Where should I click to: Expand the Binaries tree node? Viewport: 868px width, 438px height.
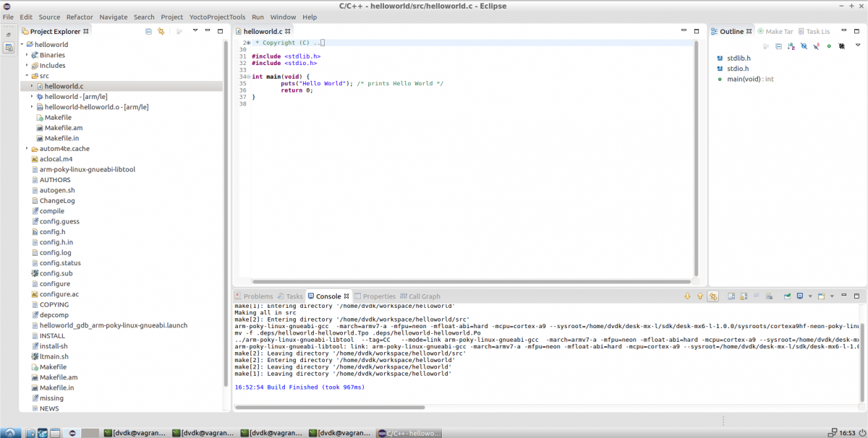click(27, 55)
